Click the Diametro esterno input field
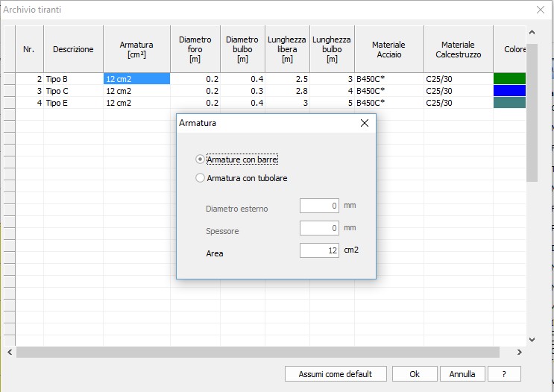Screen dimensions: 554x392 point(320,206)
